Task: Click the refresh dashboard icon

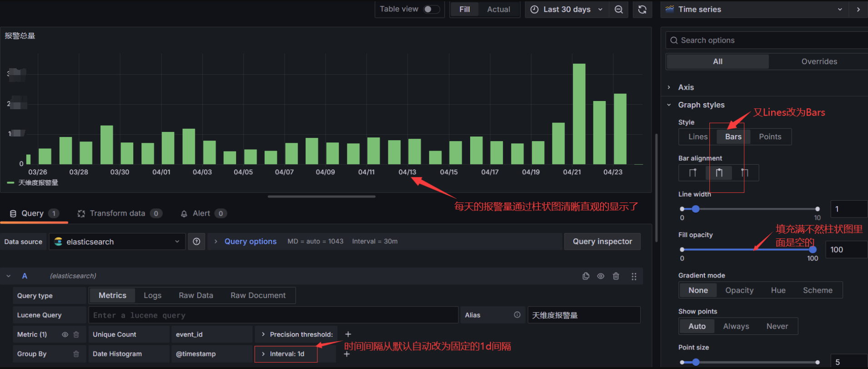Action: pyautogui.click(x=642, y=10)
